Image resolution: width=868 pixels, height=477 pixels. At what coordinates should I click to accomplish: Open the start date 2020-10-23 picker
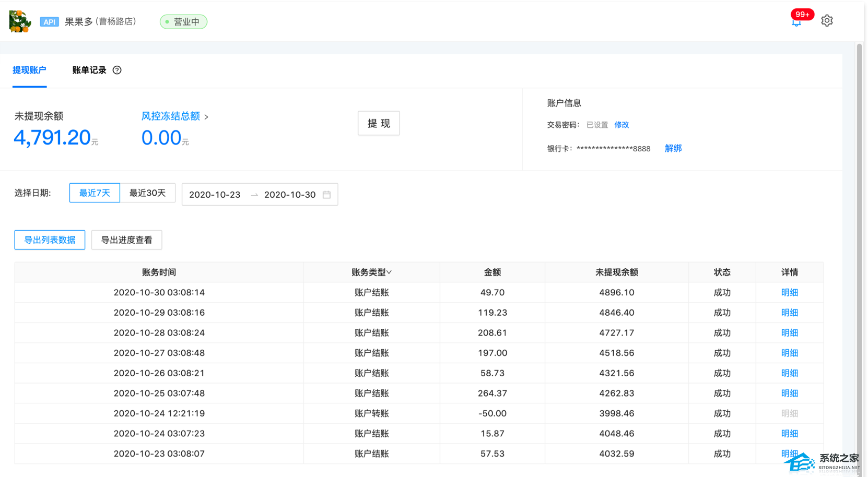tap(215, 195)
